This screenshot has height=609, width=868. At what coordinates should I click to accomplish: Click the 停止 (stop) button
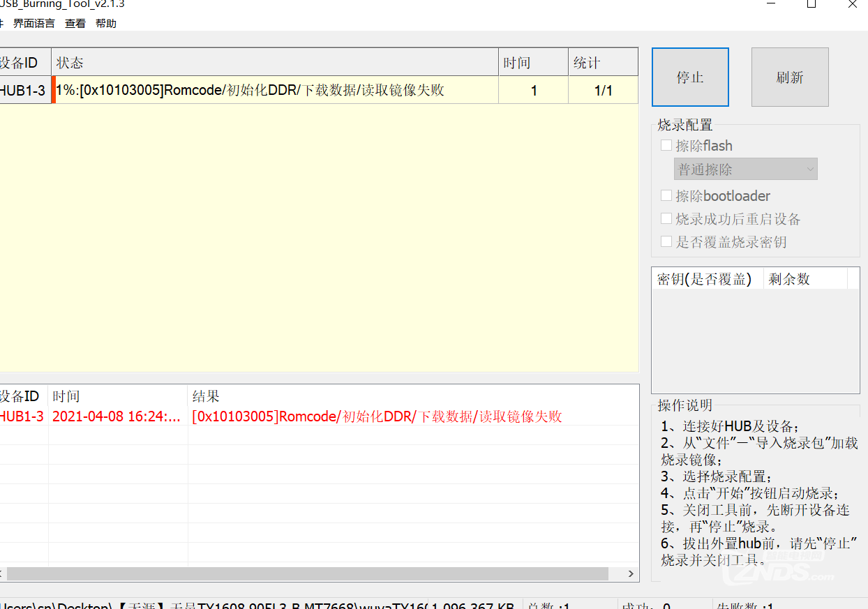pyautogui.click(x=690, y=77)
